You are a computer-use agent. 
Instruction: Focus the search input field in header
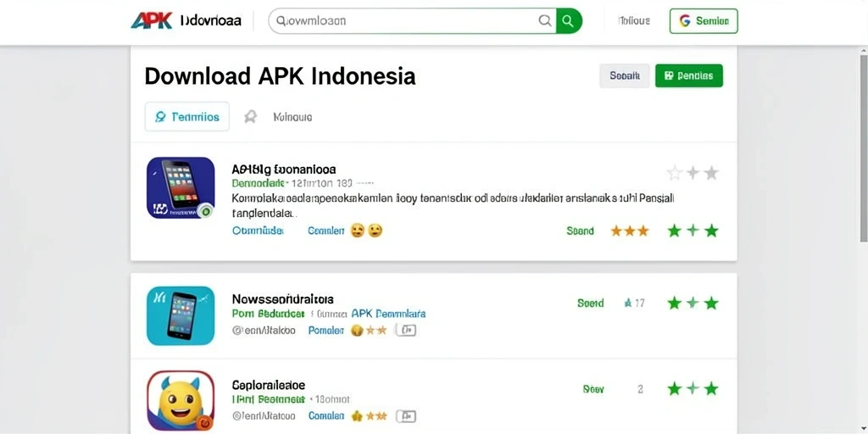413,21
